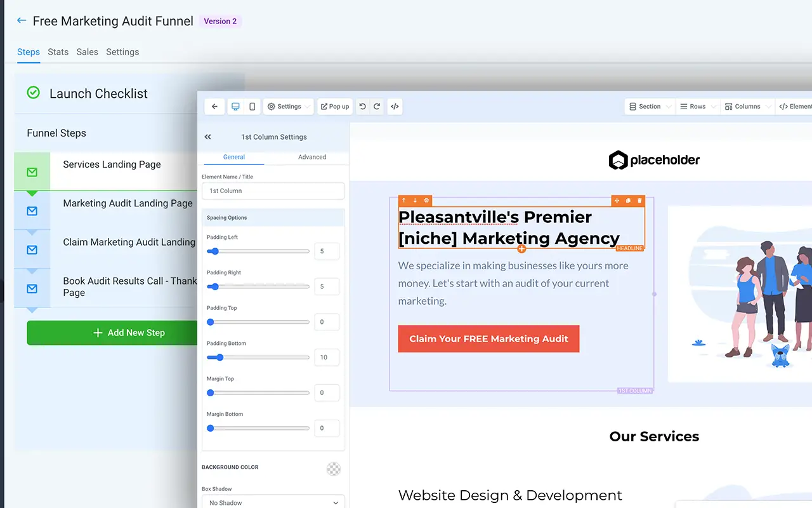Click Book Audit Results Call envelope icon

(32, 288)
